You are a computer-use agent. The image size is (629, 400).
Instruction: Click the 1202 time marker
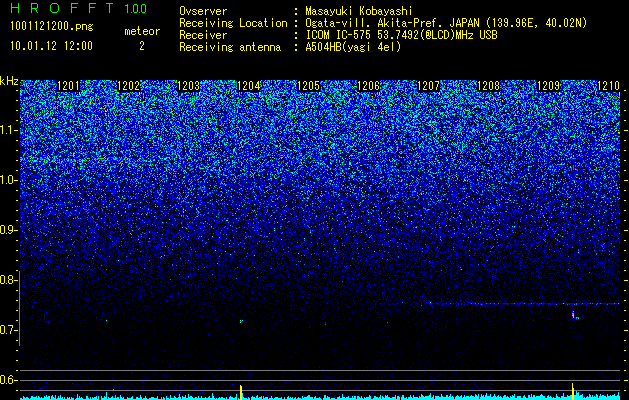tap(128, 86)
